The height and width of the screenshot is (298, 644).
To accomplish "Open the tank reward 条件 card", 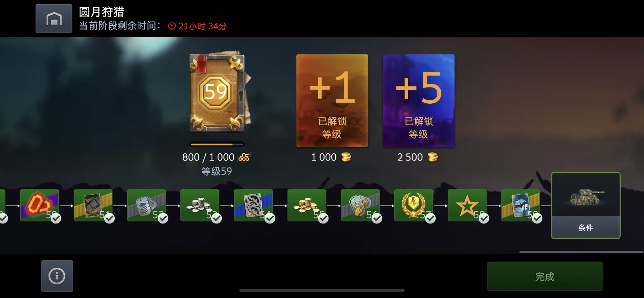I will (586, 206).
